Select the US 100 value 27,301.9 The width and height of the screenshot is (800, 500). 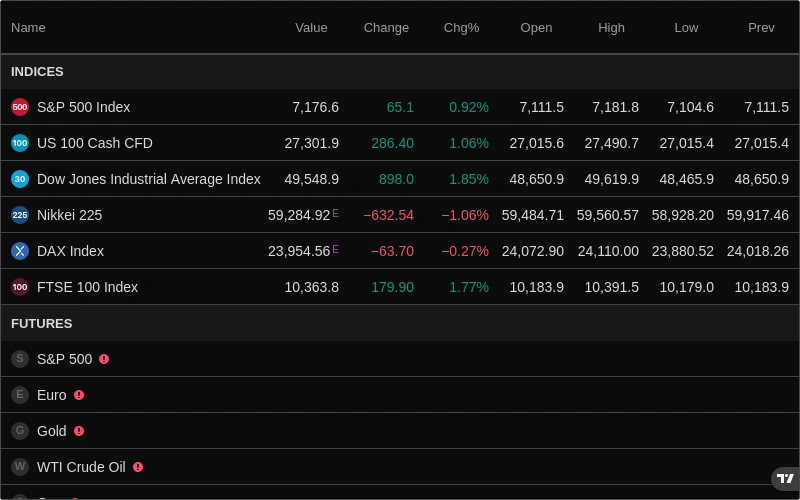pos(312,143)
